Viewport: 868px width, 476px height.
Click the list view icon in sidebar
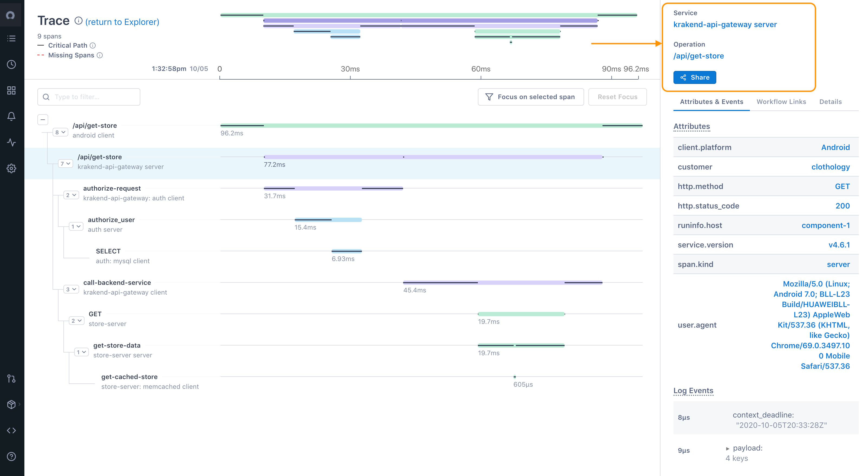click(11, 38)
